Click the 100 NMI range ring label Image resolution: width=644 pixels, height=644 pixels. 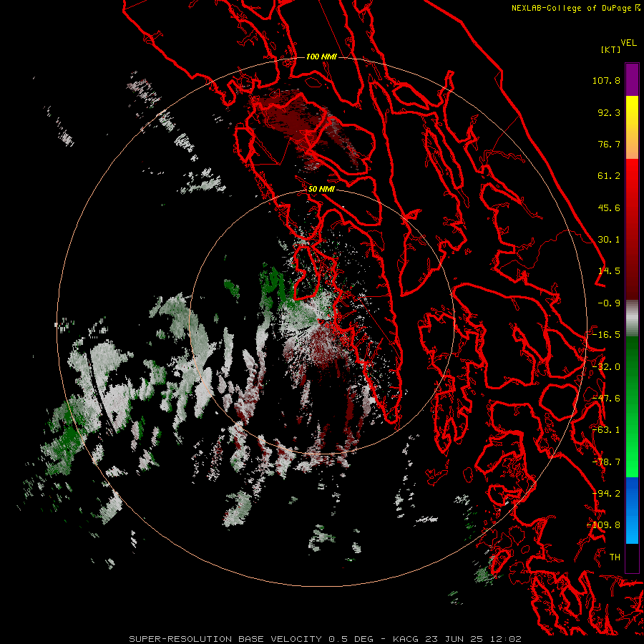(321, 57)
